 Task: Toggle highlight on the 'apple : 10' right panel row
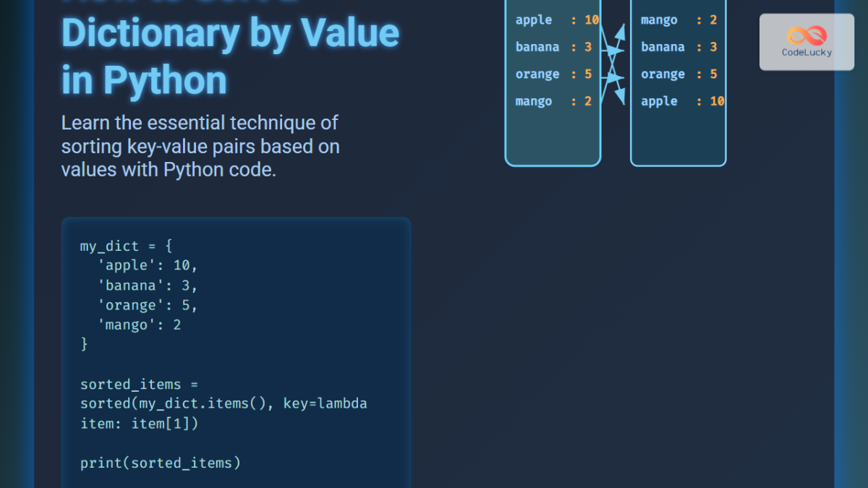click(678, 101)
